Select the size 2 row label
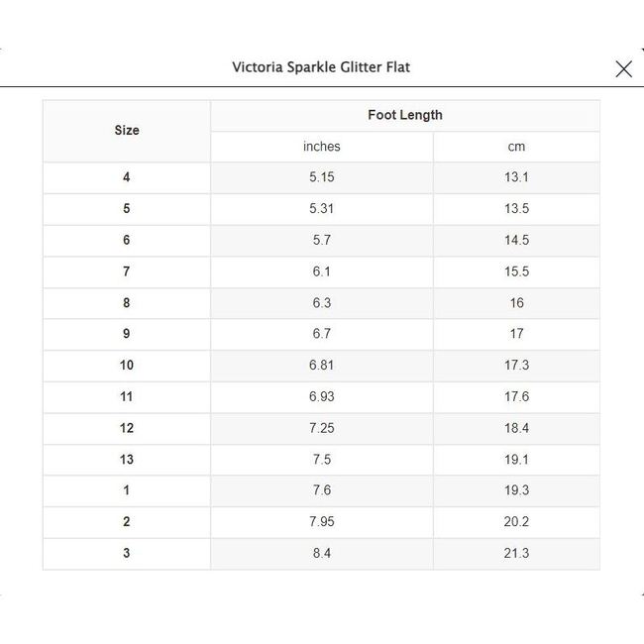The image size is (644, 644). [127, 522]
